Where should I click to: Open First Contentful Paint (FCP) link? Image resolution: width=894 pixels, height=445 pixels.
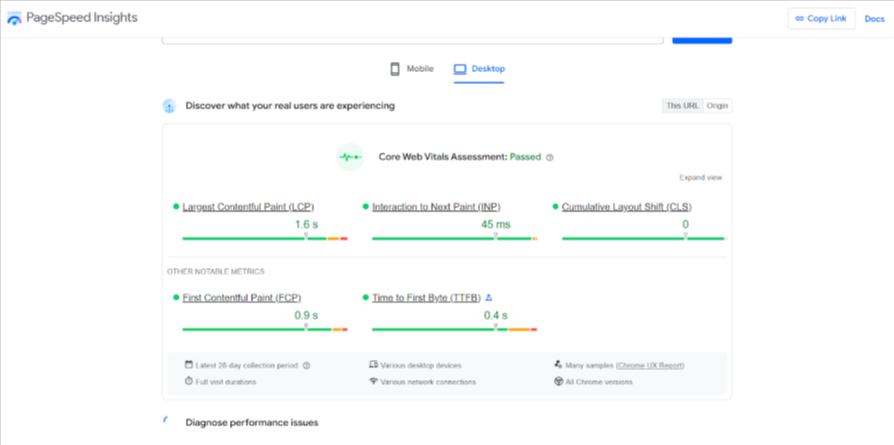242,297
